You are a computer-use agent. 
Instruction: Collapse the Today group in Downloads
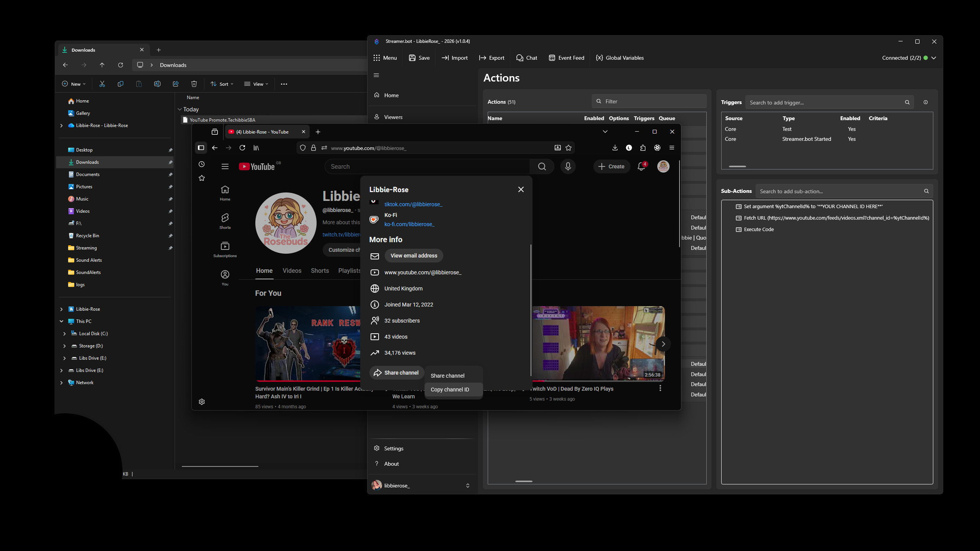180,109
